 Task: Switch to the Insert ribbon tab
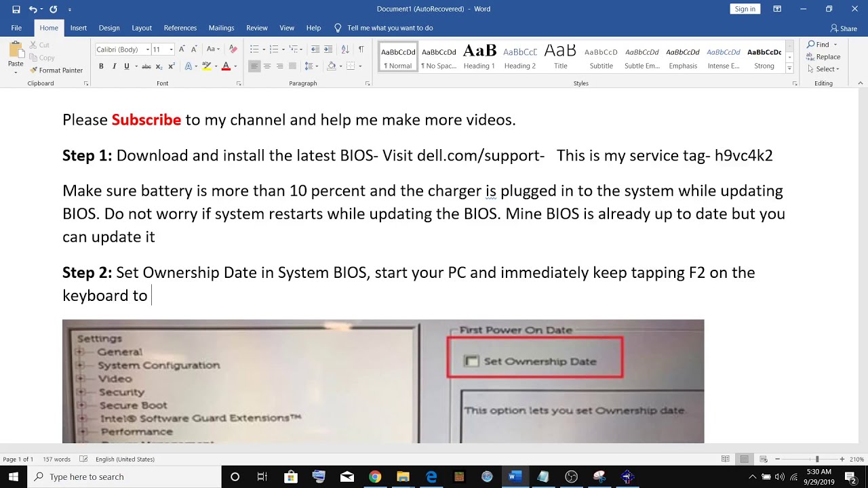(x=79, y=28)
